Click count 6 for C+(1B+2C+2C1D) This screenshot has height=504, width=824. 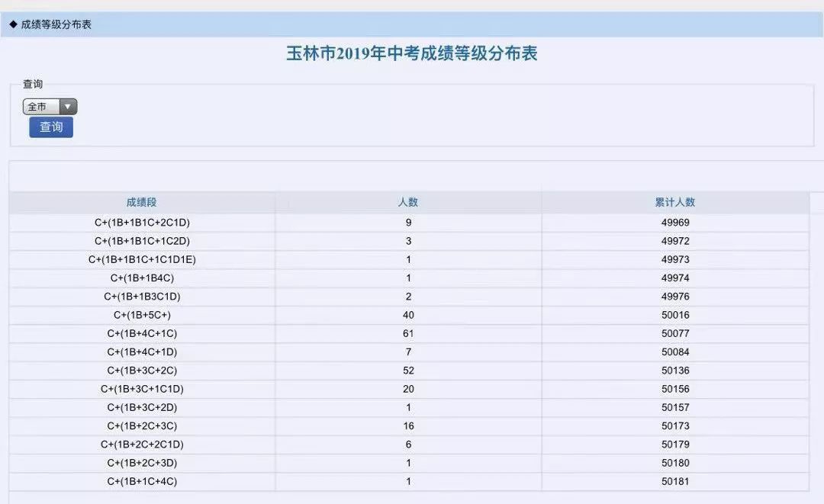click(408, 445)
